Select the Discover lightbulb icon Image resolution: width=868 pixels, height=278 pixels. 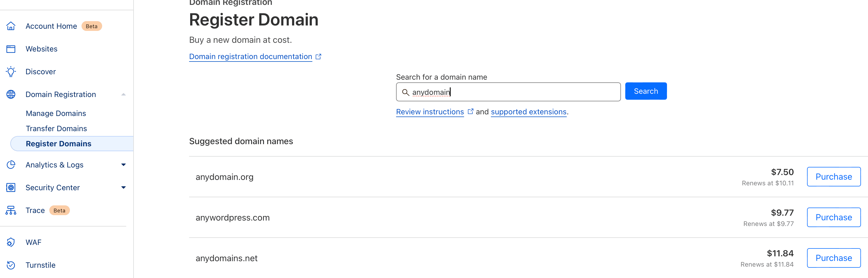tap(11, 72)
